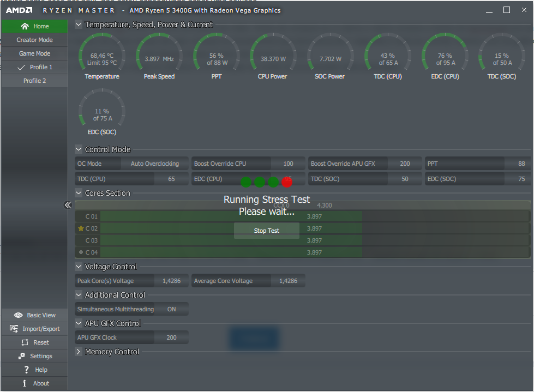534x392 pixels.
Task: Toggle Simultaneous Multithreading ON value
Action: pyautogui.click(x=171, y=309)
